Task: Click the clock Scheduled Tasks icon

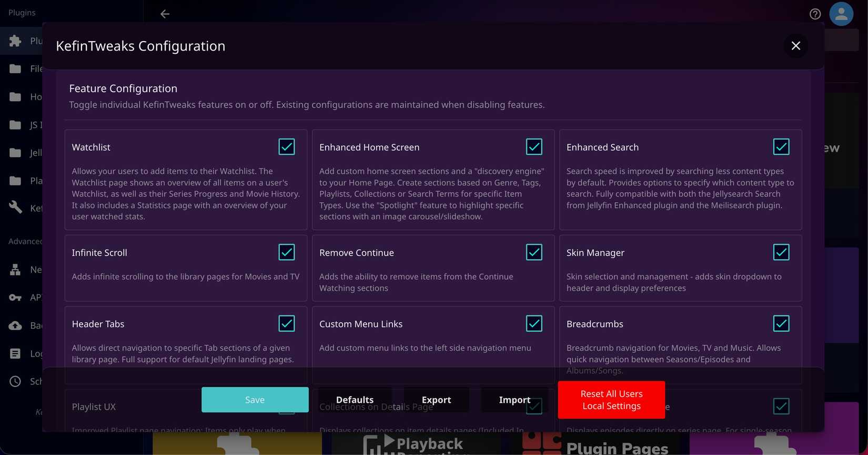Action: coord(15,381)
